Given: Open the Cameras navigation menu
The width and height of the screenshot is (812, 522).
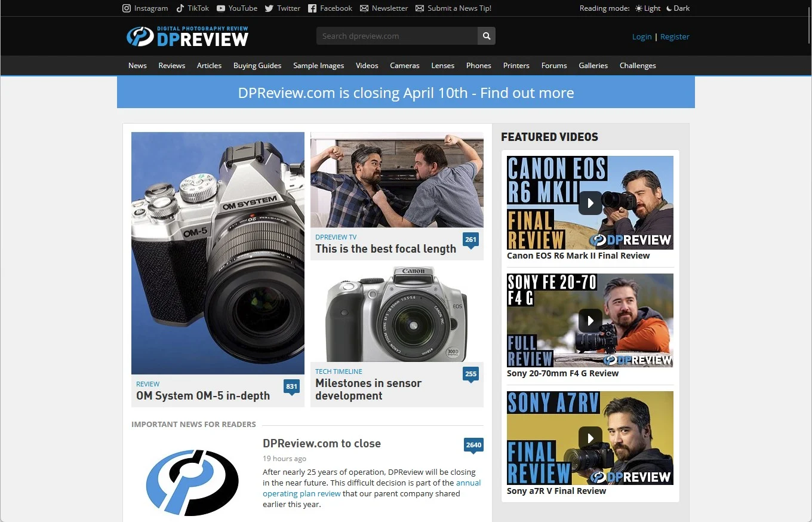Looking at the screenshot, I should click(405, 66).
